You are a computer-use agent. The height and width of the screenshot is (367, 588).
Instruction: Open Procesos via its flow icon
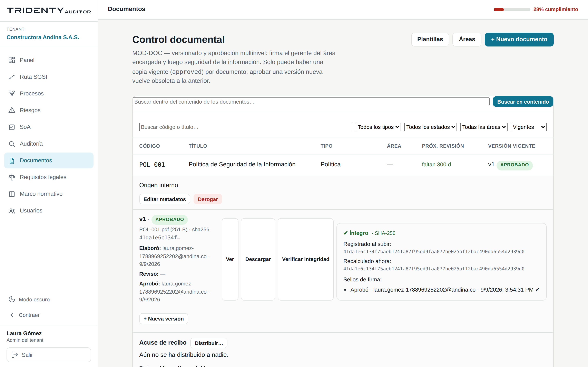tap(12, 93)
